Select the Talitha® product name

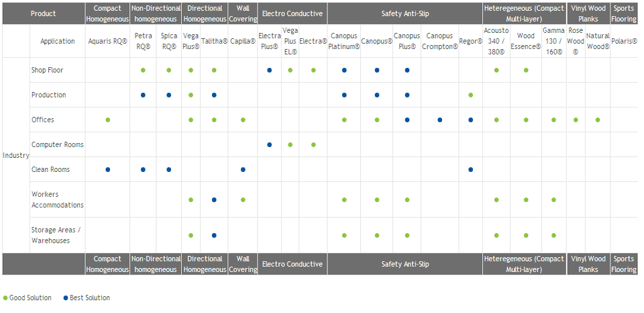(214, 41)
